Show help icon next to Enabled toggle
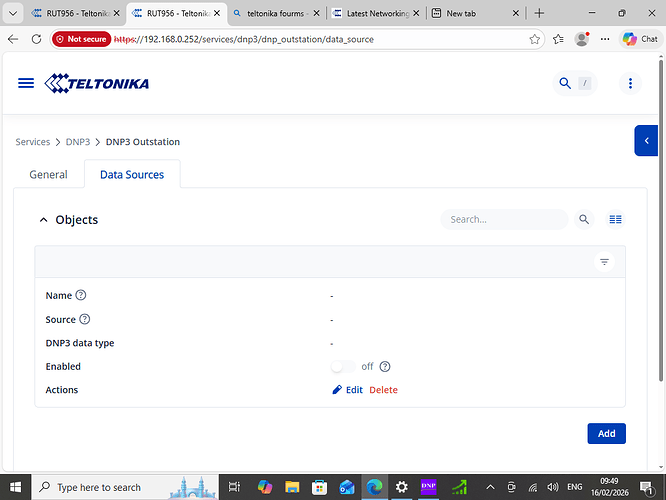666x500 pixels. [x=385, y=366]
